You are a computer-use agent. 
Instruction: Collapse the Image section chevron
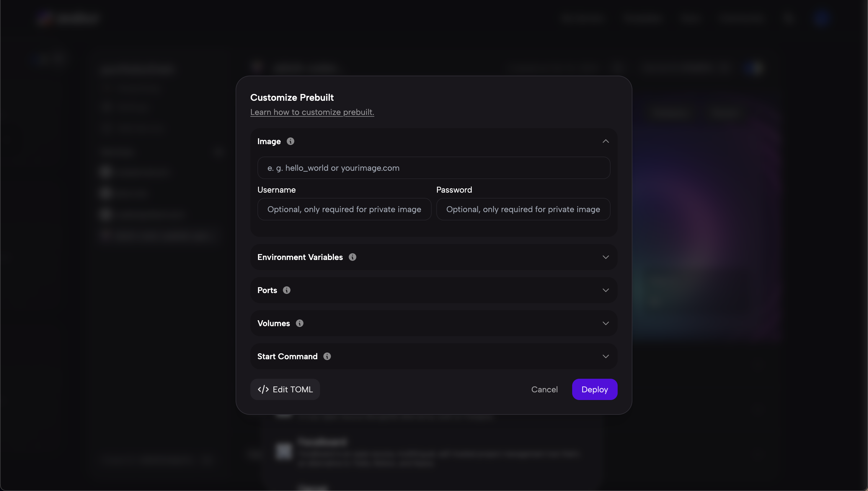pyautogui.click(x=606, y=141)
